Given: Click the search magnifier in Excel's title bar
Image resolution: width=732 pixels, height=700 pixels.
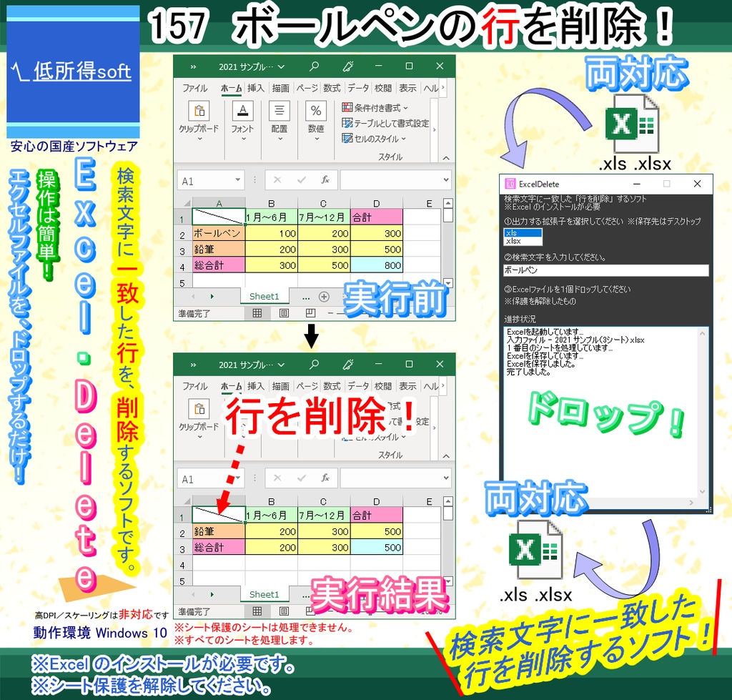Looking at the screenshot, I should point(315,66).
